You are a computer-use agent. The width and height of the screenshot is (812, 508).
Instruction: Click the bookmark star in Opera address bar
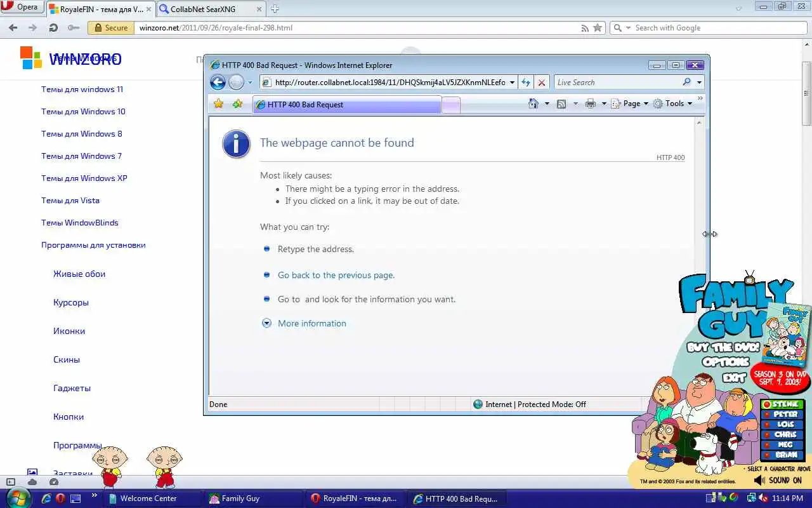coord(597,28)
